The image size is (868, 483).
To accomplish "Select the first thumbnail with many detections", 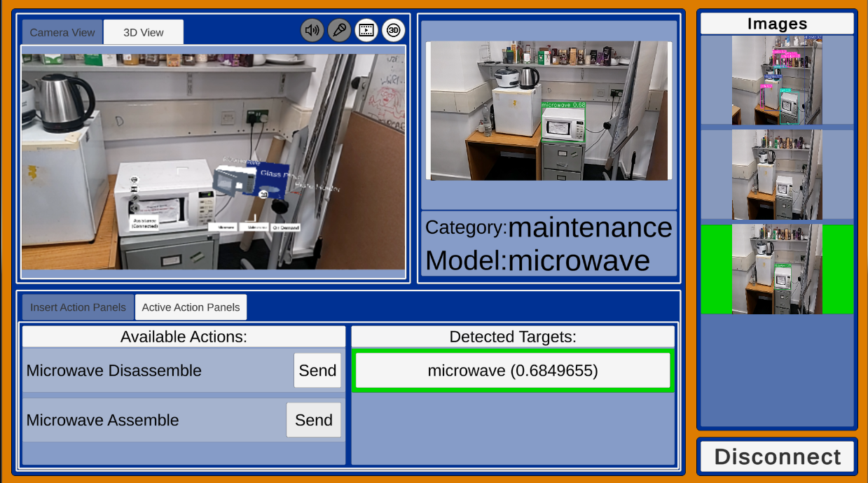I will coord(777,80).
